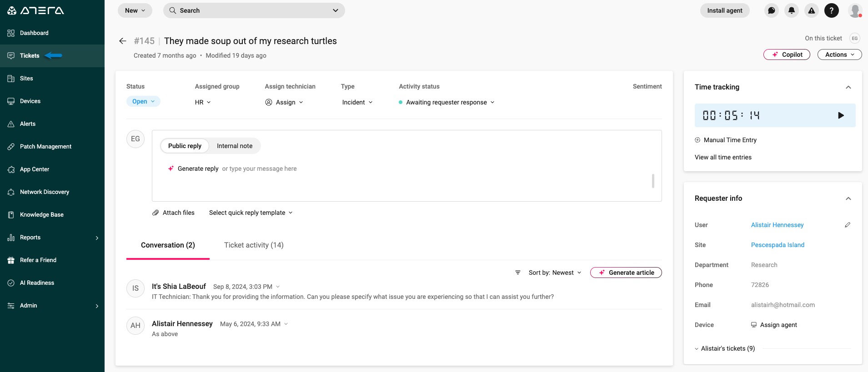Click the AH avatar in the conversation
This screenshot has width=868, height=372.
coord(135,325)
